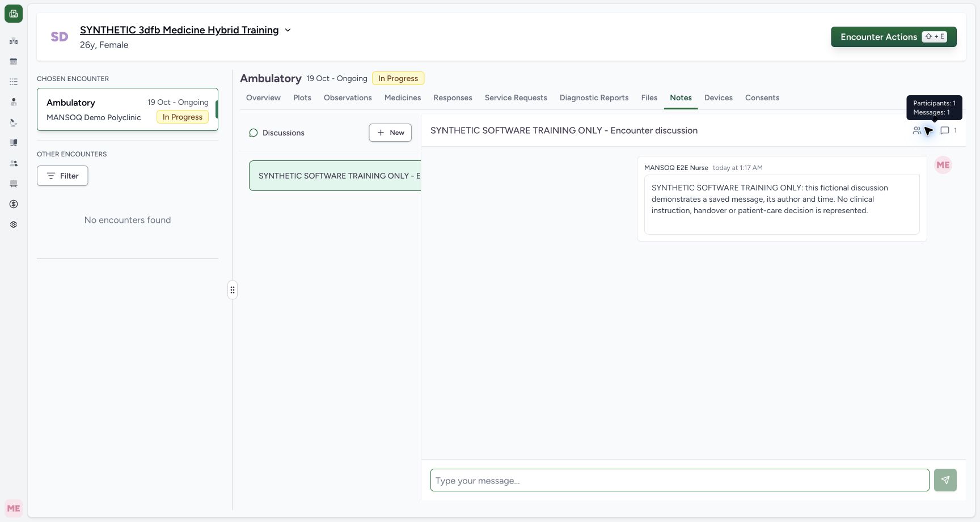Open the calendar icon in left sidebar
The image size is (980, 522).
coord(14,61)
